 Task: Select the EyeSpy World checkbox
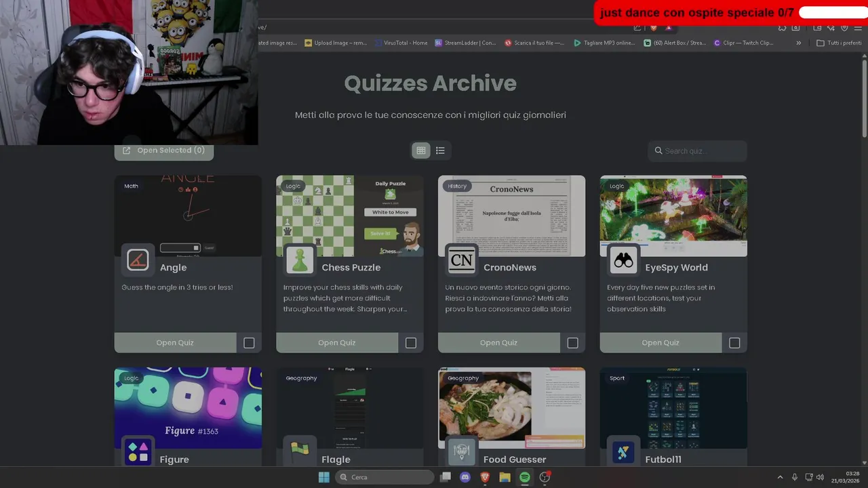734,343
